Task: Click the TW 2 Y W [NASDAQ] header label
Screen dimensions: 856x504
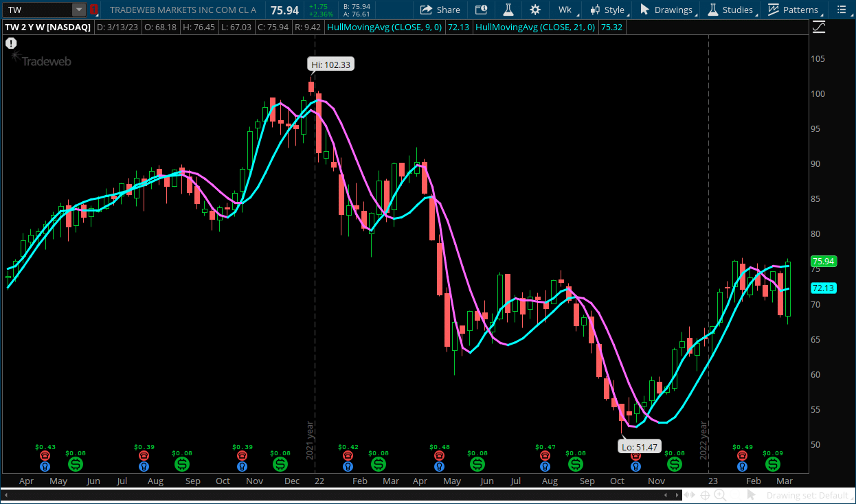Action: [48, 27]
